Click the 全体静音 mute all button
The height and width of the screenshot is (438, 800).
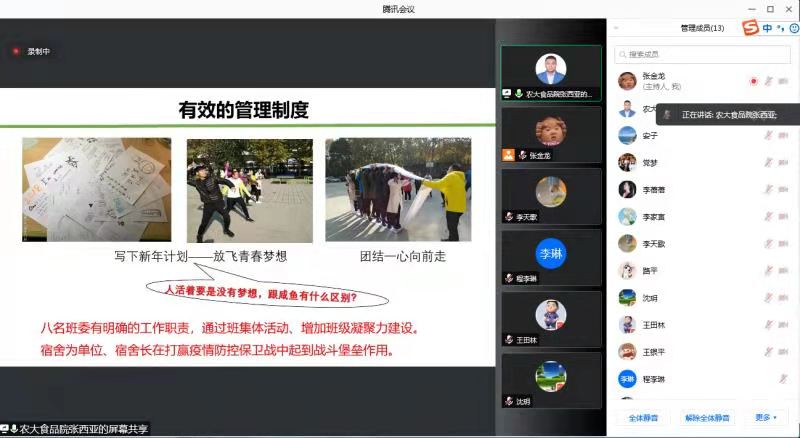[x=643, y=417]
